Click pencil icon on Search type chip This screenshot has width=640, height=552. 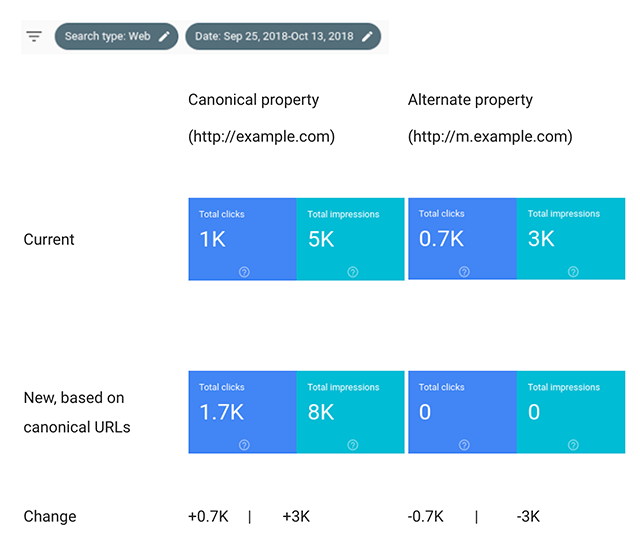point(164,37)
